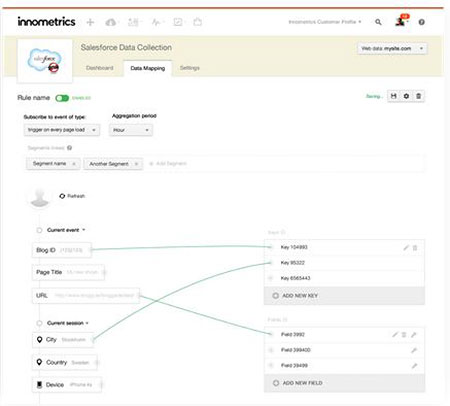Click the wrench icon on Field 3992
Viewport: 450px width, 406px height.
[414, 335]
